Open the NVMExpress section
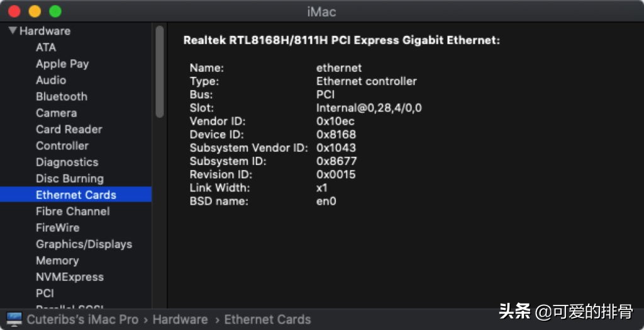The height and width of the screenshot is (330, 644). point(69,276)
